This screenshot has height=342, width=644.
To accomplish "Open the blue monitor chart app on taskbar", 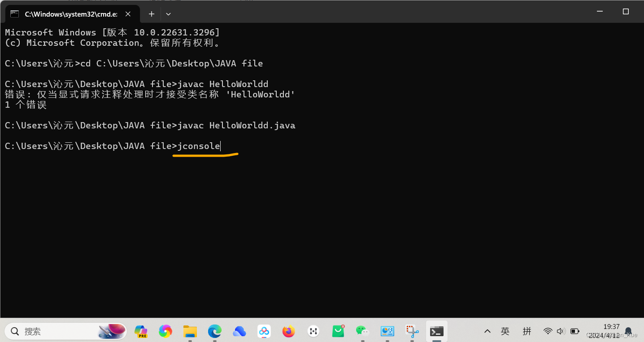I will (387, 331).
